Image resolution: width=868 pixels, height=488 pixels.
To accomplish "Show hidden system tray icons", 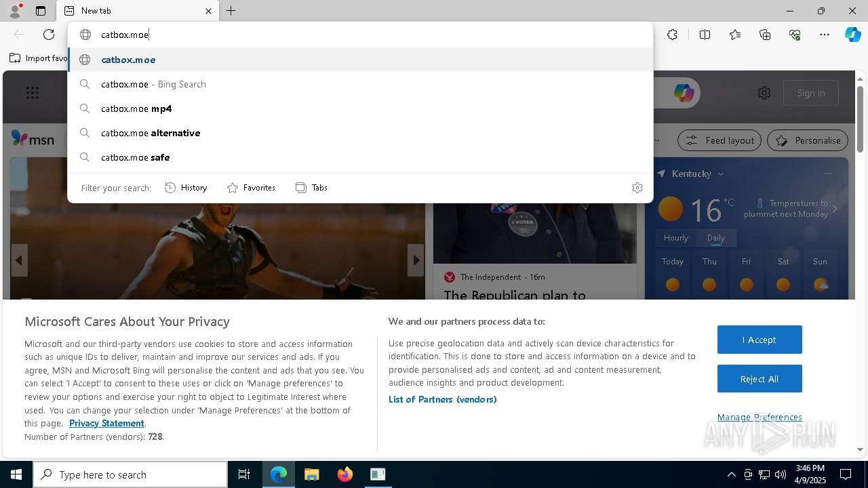I will [731, 474].
